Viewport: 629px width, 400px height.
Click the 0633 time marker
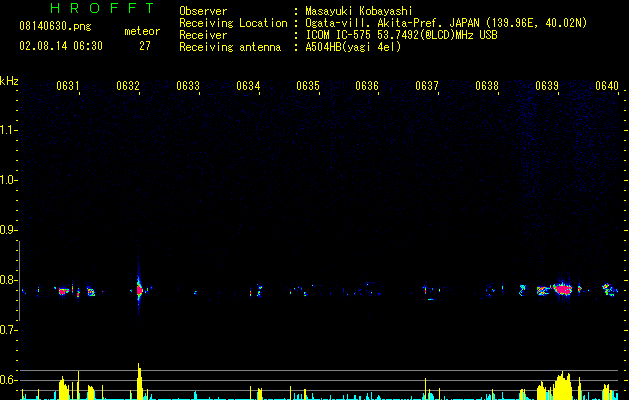coord(188,86)
